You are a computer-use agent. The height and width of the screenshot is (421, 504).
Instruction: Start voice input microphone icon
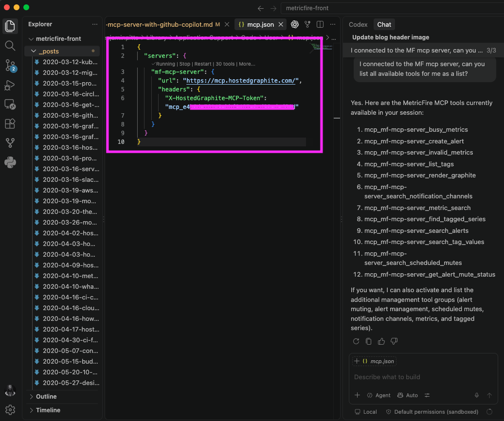click(477, 395)
